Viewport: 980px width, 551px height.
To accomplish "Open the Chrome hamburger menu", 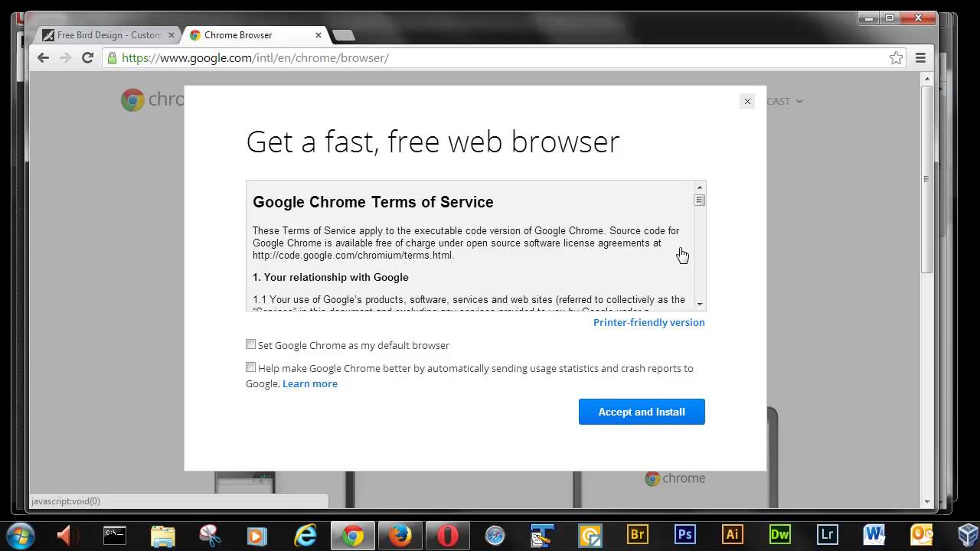I will click(x=921, y=58).
